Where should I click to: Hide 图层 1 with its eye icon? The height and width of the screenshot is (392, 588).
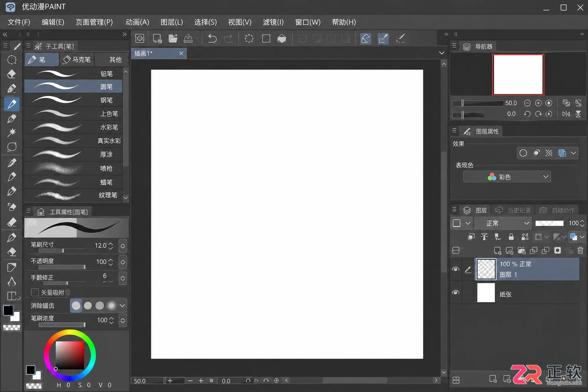point(456,269)
